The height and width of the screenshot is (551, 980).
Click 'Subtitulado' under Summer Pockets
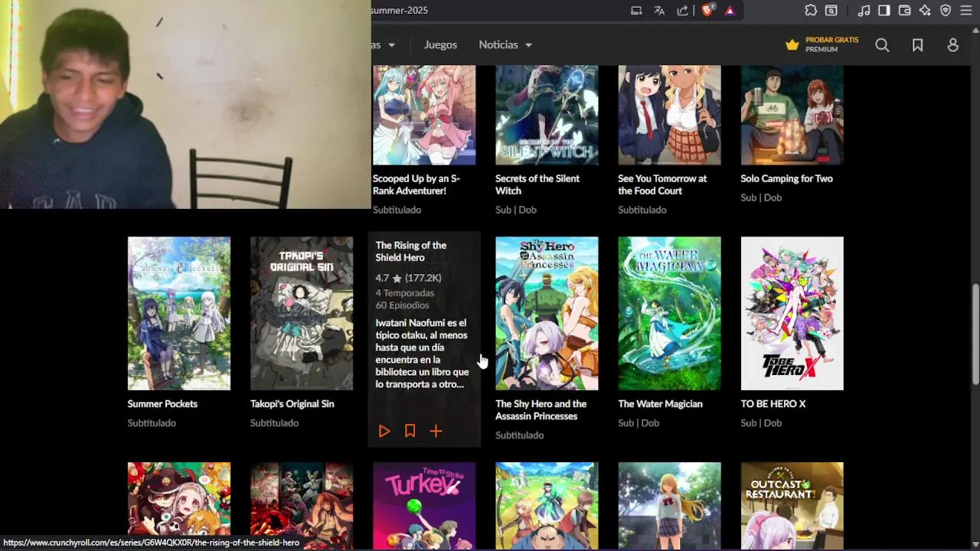point(152,423)
